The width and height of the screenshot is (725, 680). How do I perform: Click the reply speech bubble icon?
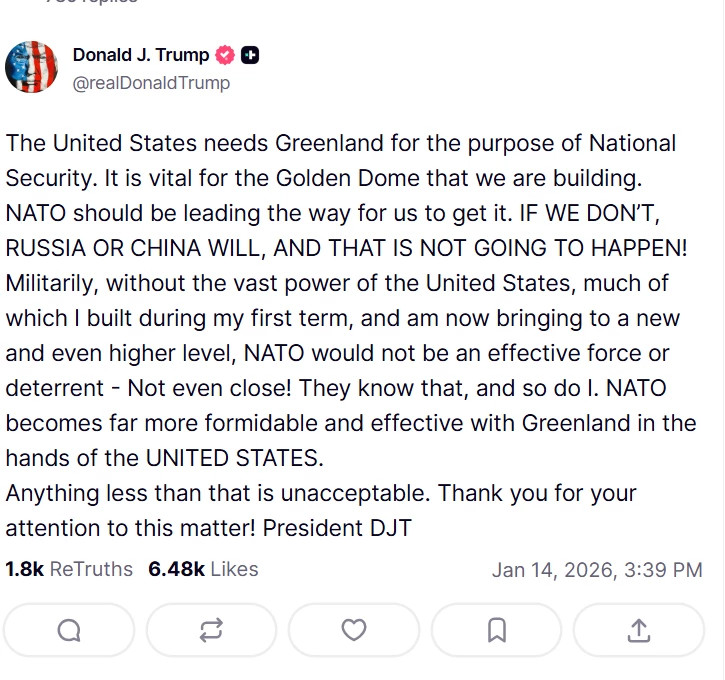point(69,630)
